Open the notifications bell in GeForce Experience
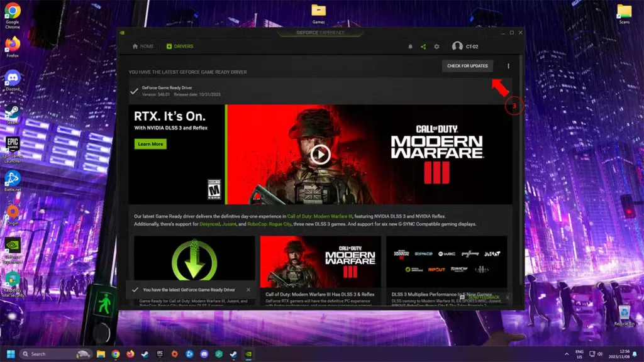The width and height of the screenshot is (644, 362). [410, 47]
